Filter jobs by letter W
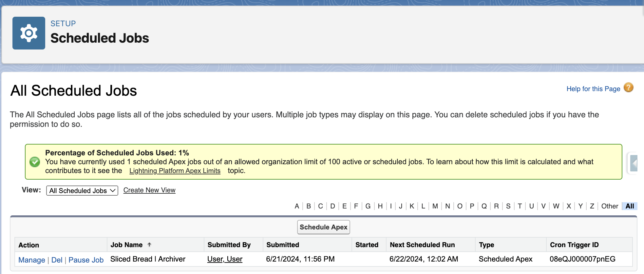 (x=556, y=206)
